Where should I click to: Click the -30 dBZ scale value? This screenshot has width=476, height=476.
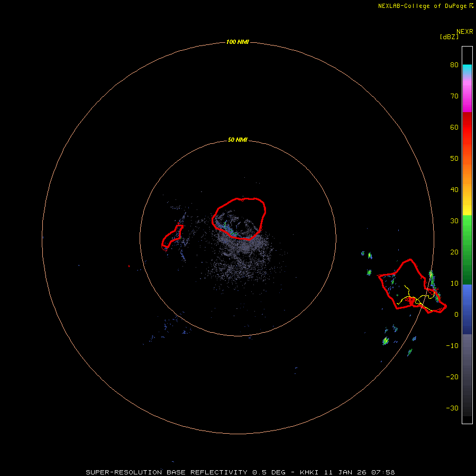tap(452, 408)
